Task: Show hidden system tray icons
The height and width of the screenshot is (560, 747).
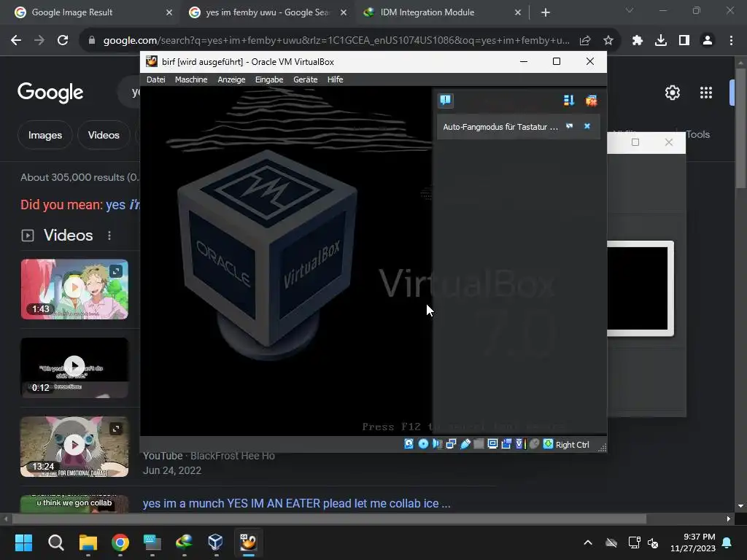Action: [x=588, y=542]
